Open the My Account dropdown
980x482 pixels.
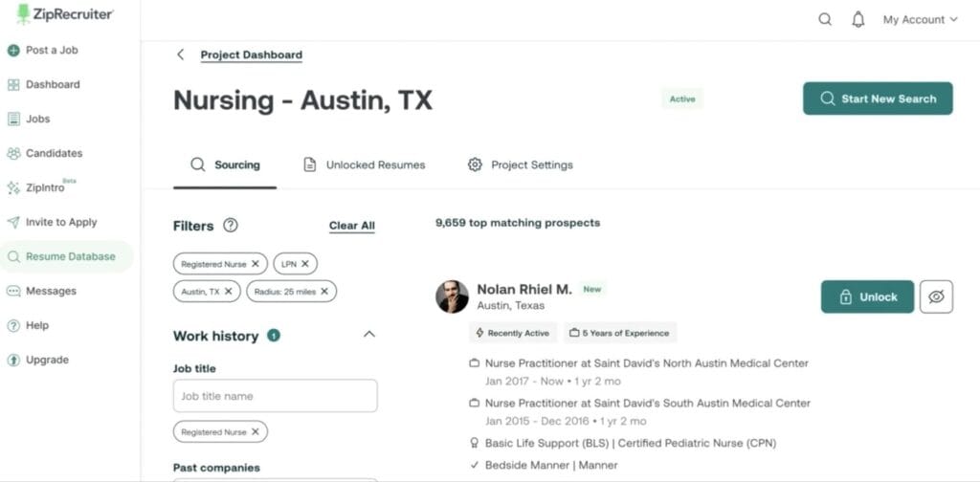click(x=920, y=19)
